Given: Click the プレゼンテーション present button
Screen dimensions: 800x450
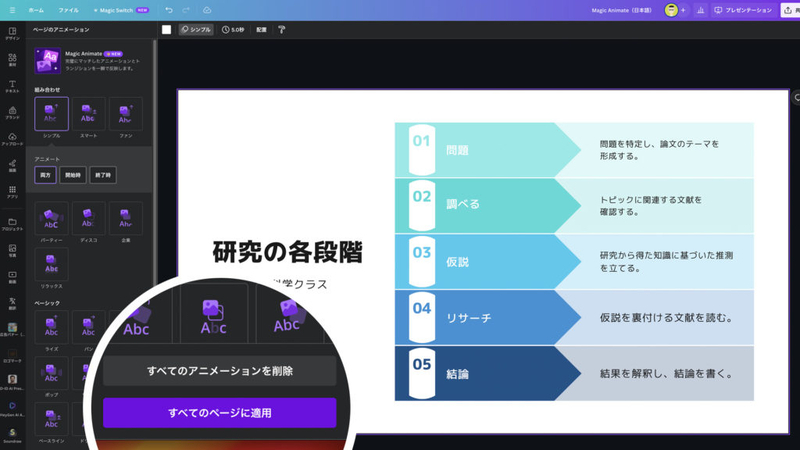Looking at the screenshot, I should 743,10.
